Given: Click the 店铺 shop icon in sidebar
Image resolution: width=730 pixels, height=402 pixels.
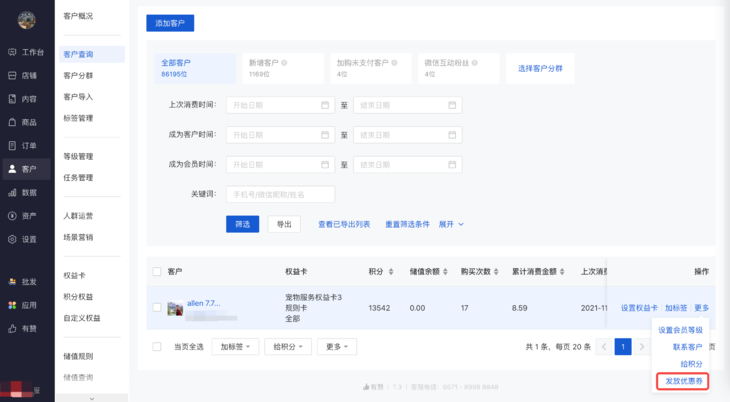Looking at the screenshot, I should (12, 75).
